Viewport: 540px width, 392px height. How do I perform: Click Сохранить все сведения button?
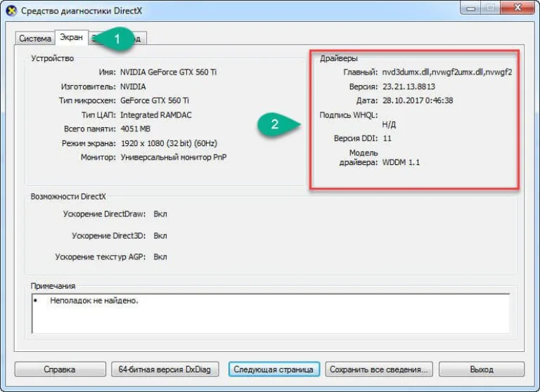point(379,370)
